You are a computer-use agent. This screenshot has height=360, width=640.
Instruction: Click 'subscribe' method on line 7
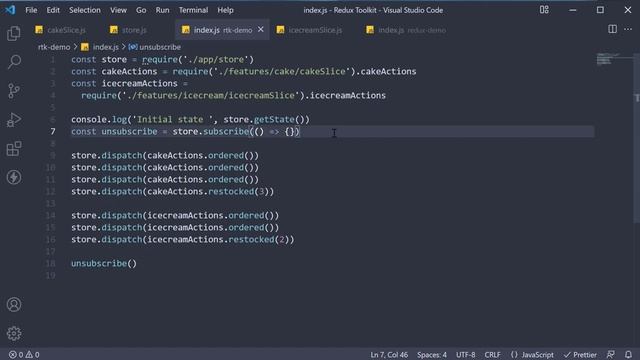(226, 131)
